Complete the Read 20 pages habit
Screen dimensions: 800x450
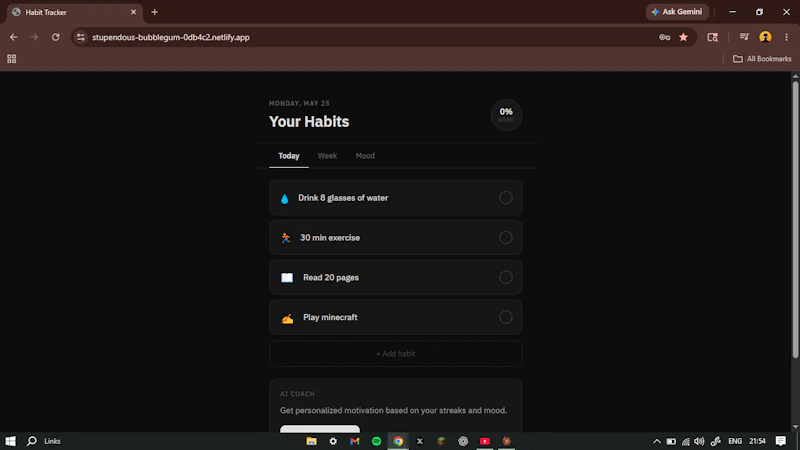[506, 277]
